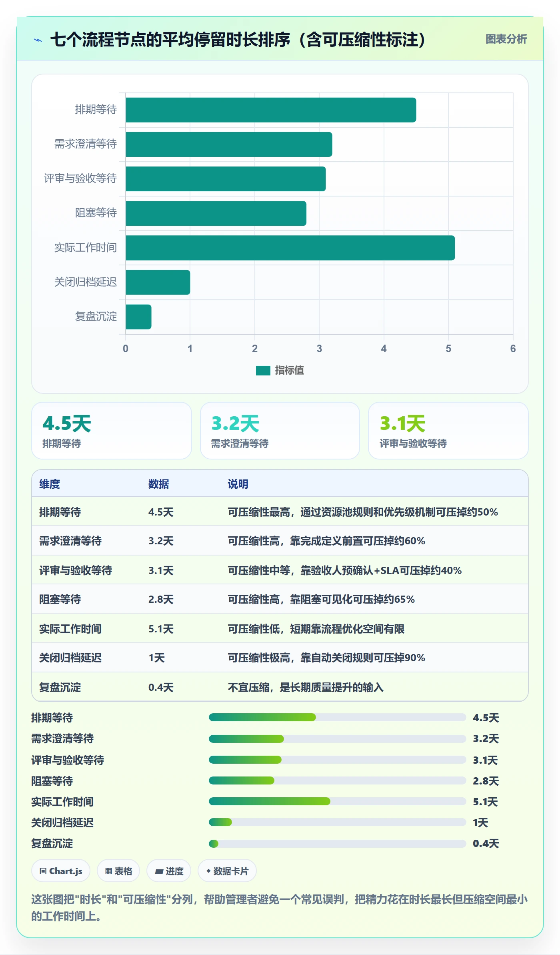Click the 不宜压缩 description cell
Viewport: 560px width, 955px height.
click(x=306, y=687)
